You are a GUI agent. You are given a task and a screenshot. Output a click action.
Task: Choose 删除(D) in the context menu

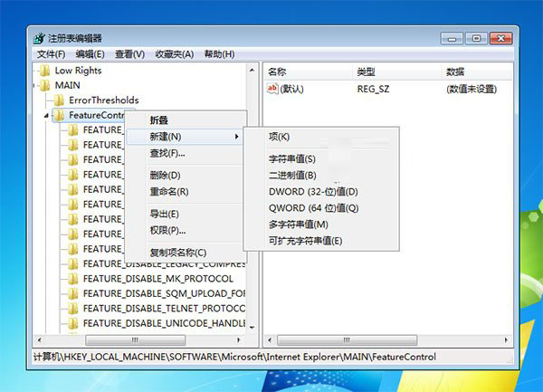[x=186, y=176]
